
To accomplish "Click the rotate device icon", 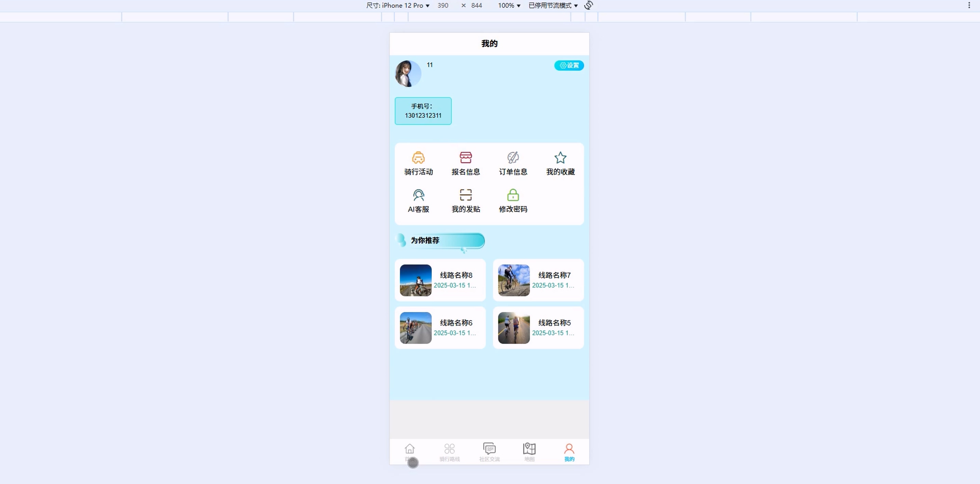I will pos(588,5).
